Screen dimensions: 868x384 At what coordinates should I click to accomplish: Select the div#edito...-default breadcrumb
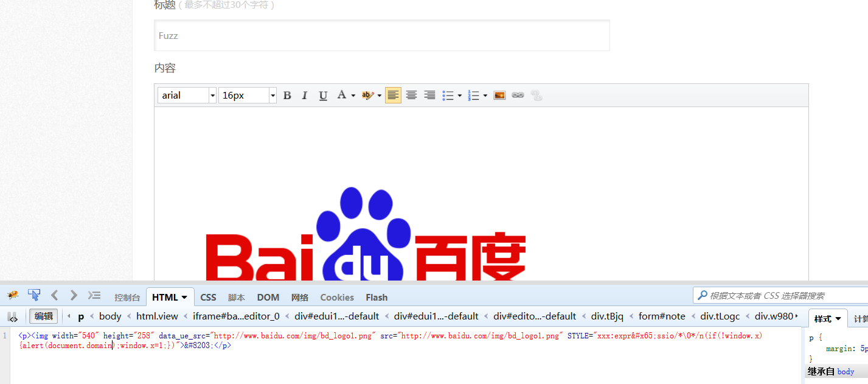point(535,316)
